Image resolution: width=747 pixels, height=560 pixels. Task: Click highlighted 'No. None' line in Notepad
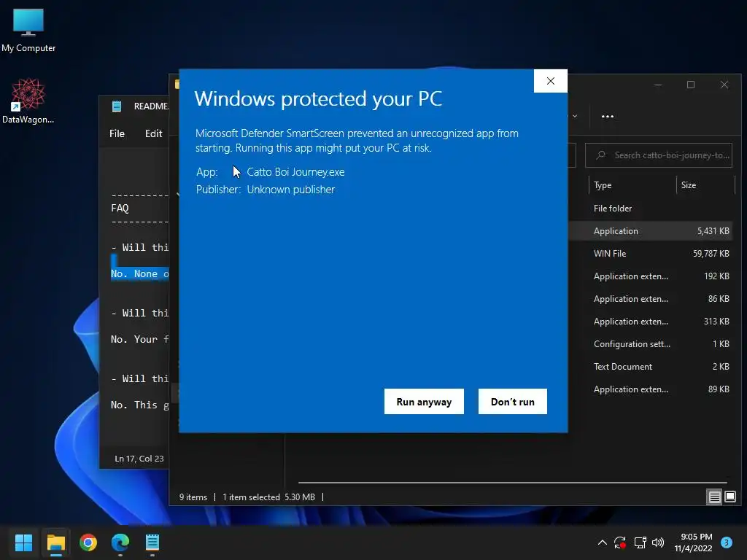pyautogui.click(x=139, y=274)
